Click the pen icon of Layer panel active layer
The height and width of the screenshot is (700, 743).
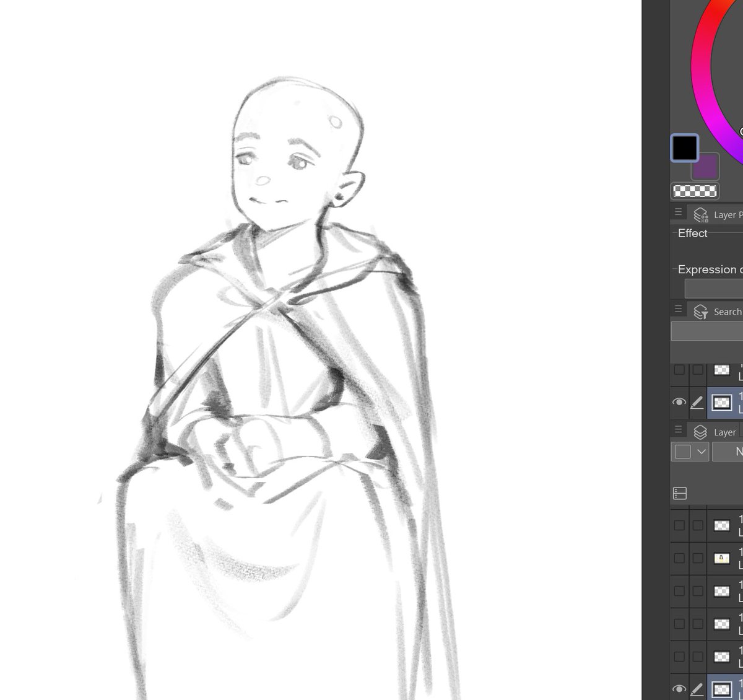[x=697, y=689]
